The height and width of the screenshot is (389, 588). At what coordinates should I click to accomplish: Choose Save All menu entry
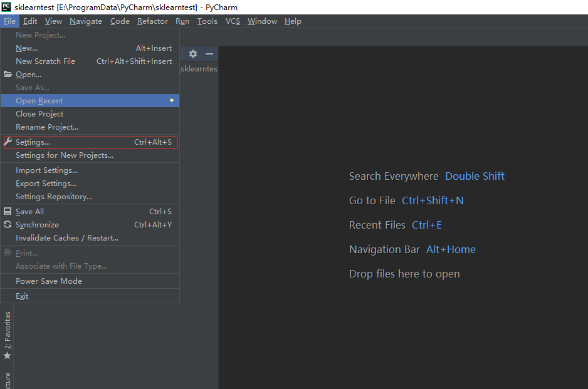(x=90, y=211)
